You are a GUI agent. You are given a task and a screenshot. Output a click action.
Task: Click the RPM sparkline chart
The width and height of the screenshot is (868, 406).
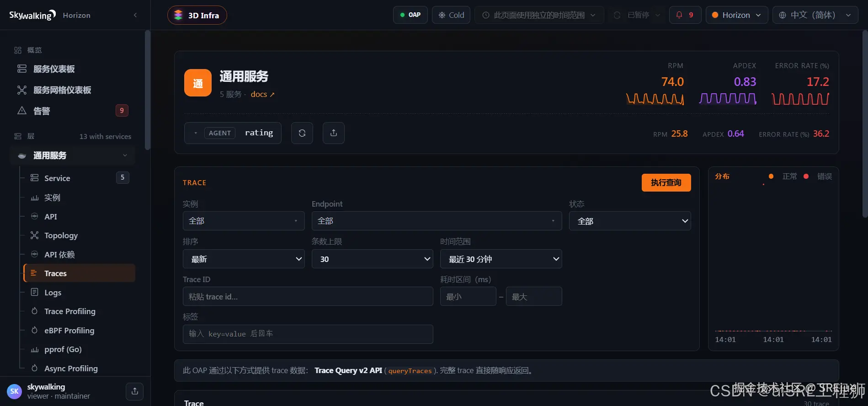point(655,99)
